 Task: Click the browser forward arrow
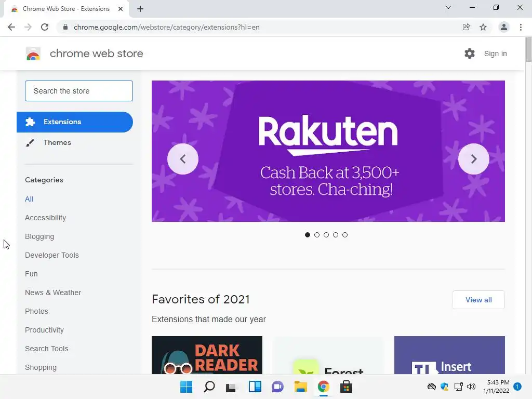(28, 27)
